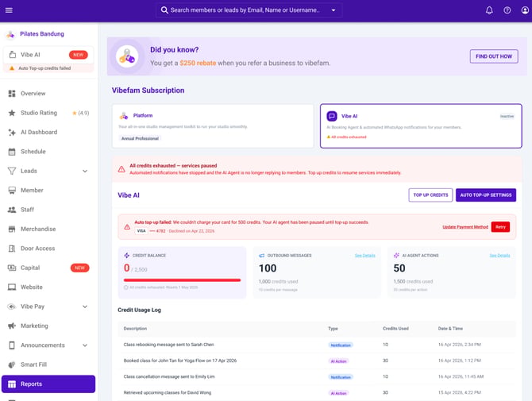Open Overview in the sidebar

[48, 93]
